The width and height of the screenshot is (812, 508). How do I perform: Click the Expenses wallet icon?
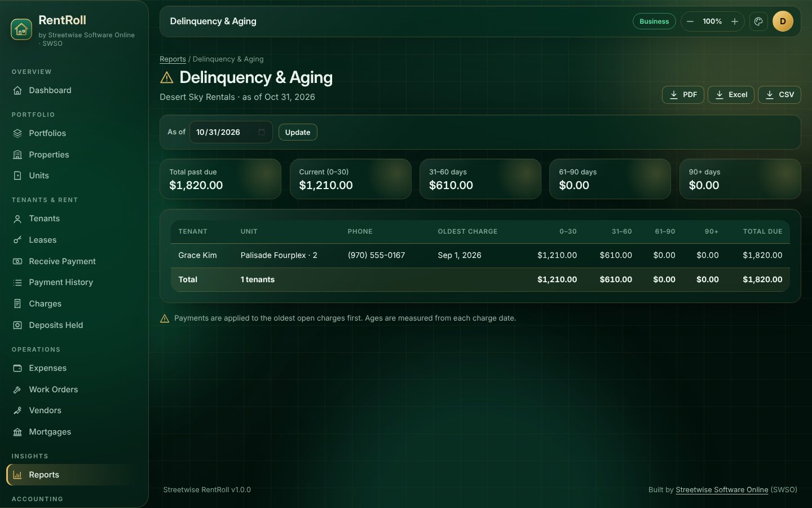(17, 368)
